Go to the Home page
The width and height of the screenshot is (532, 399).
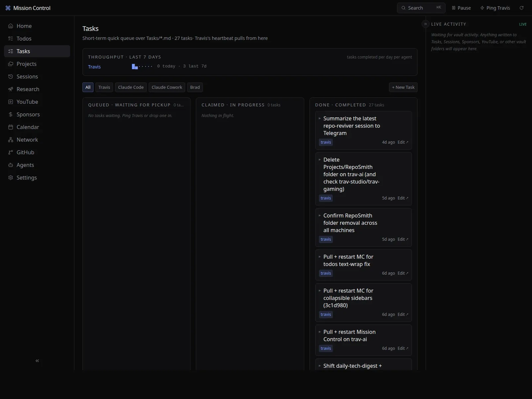coord(37,26)
